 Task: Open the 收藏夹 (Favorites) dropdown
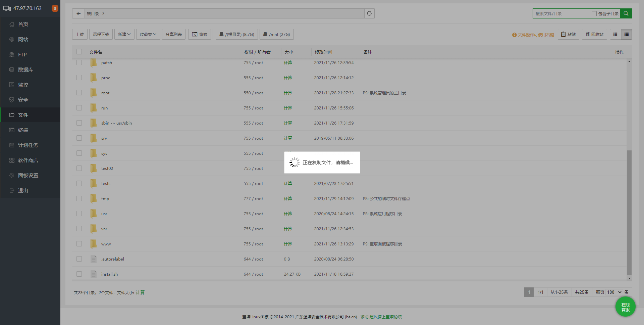click(148, 34)
